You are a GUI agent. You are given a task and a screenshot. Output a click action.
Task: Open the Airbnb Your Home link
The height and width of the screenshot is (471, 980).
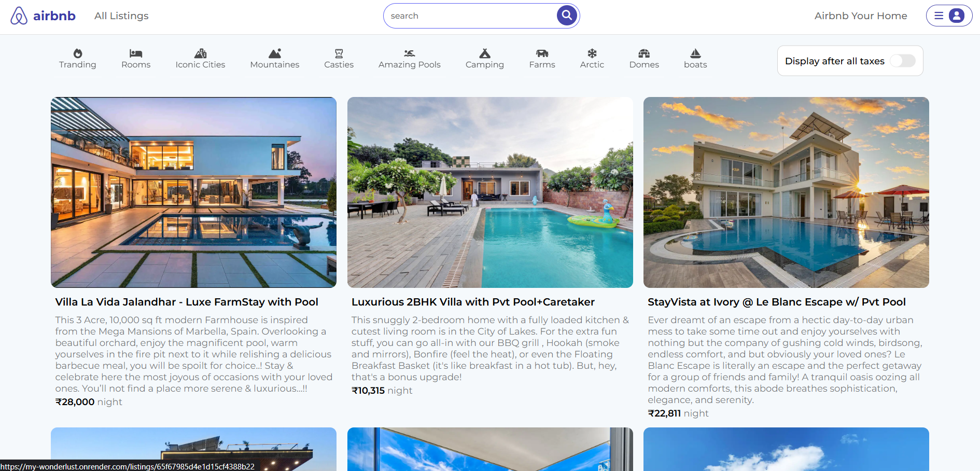click(861, 16)
